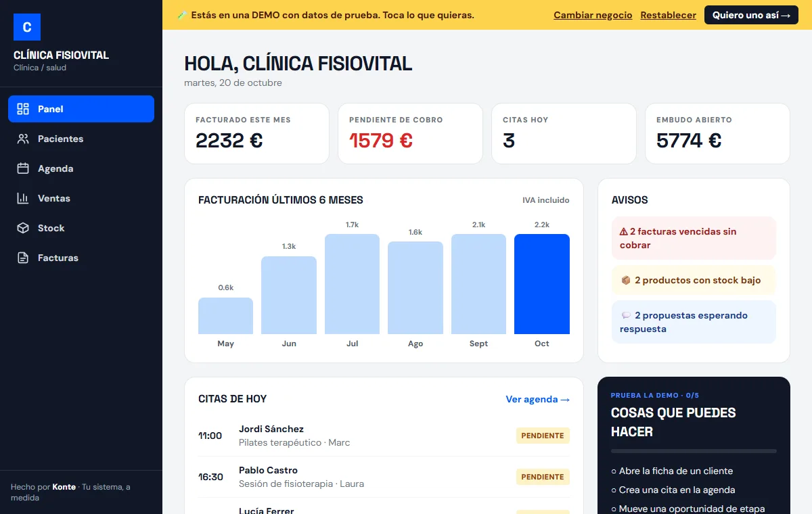Open the Ventas section
The height and width of the screenshot is (514, 812).
click(81, 198)
